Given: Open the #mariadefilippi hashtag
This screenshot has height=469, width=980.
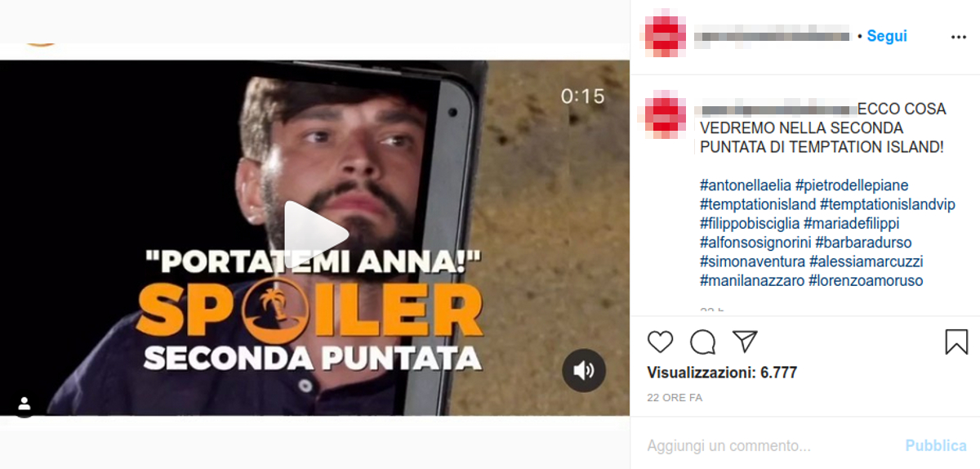Looking at the screenshot, I should coord(851,223).
